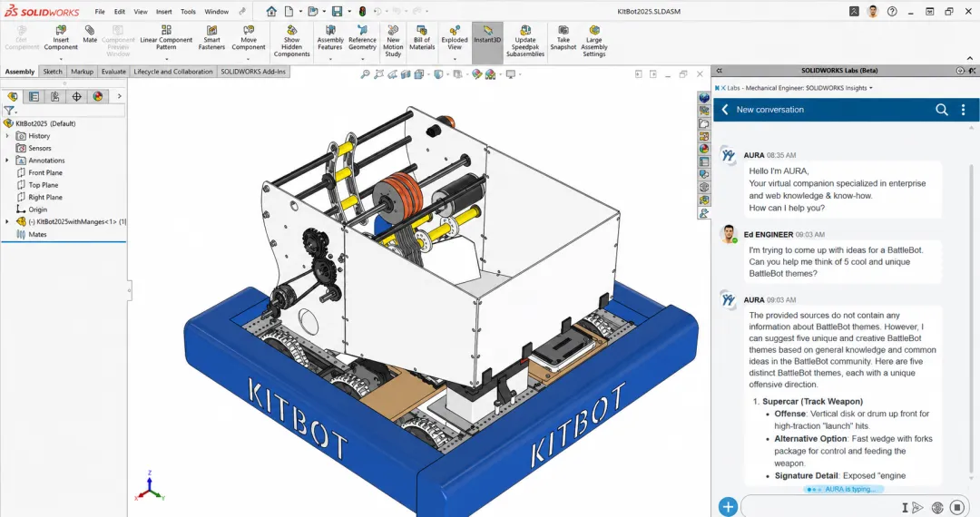Click the user profile avatar in title bar
The image size is (980, 517).
click(873, 11)
